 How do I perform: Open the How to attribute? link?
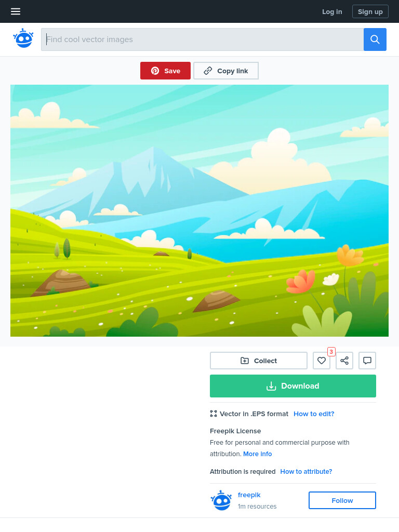306,471
